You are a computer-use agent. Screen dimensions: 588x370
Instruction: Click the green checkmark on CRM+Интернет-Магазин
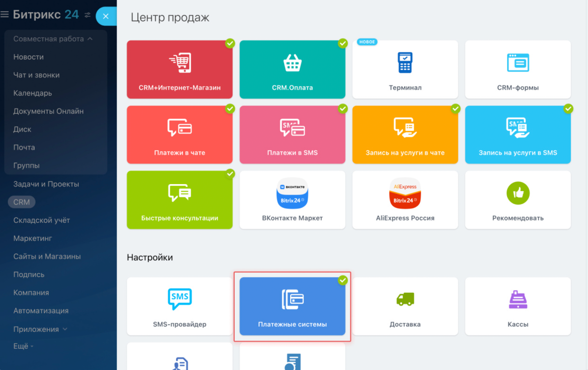tap(230, 43)
